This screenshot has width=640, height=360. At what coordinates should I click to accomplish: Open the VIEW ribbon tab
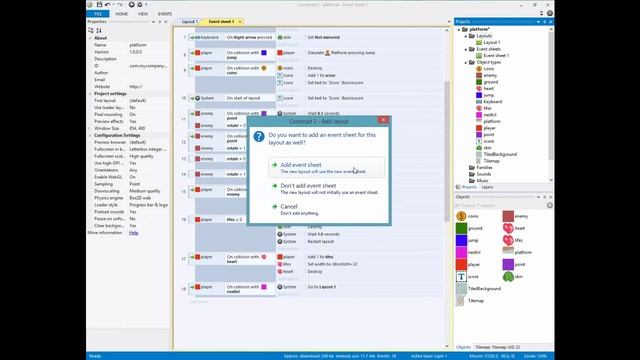(x=143, y=13)
